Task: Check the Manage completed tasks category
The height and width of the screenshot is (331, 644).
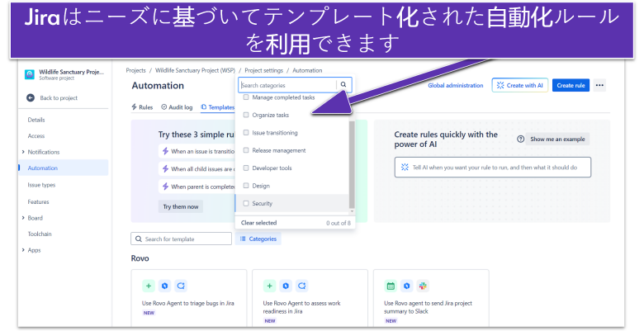Action: point(246,97)
